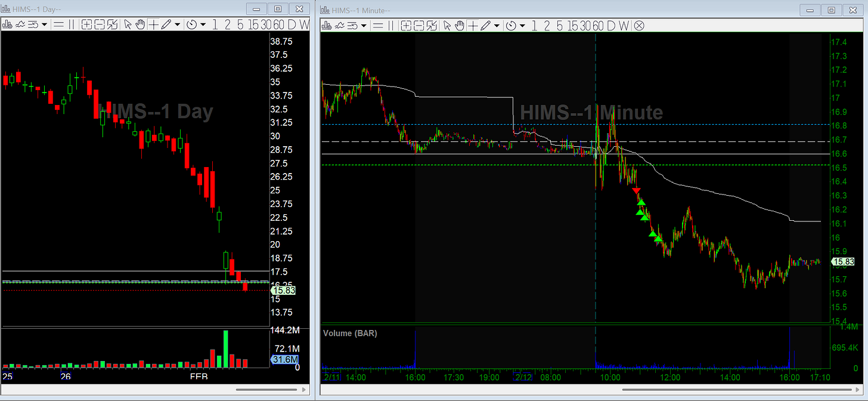The width and height of the screenshot is (868, 401).
Task: Expand list-settings dropdown arrow in Day chart
Action: click(44, 24)
